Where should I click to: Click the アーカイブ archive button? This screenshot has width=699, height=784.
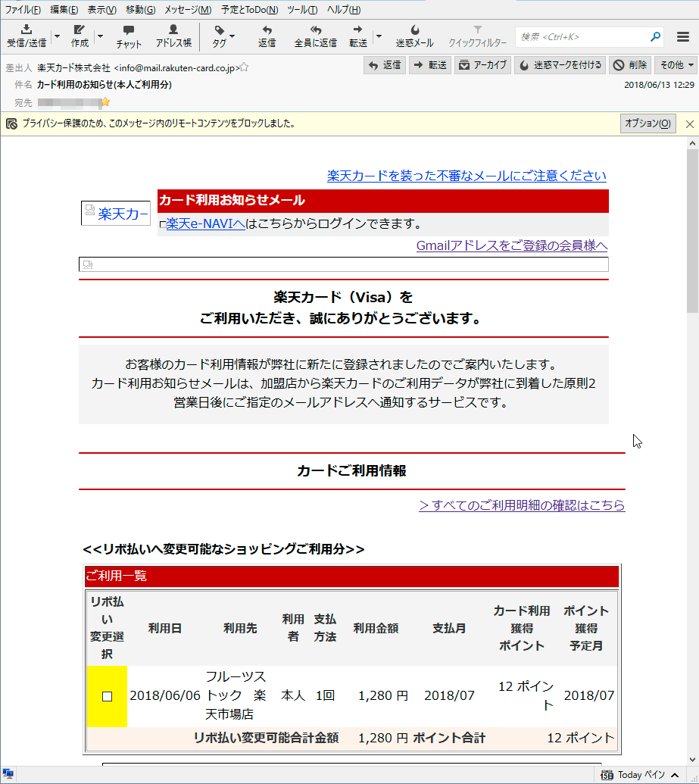pos(482,65)
